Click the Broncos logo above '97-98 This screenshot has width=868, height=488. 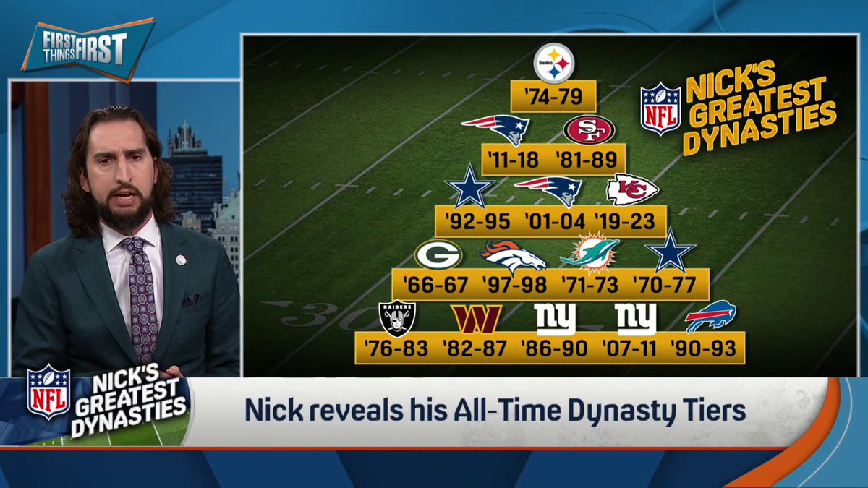click(x=513, y=257)
